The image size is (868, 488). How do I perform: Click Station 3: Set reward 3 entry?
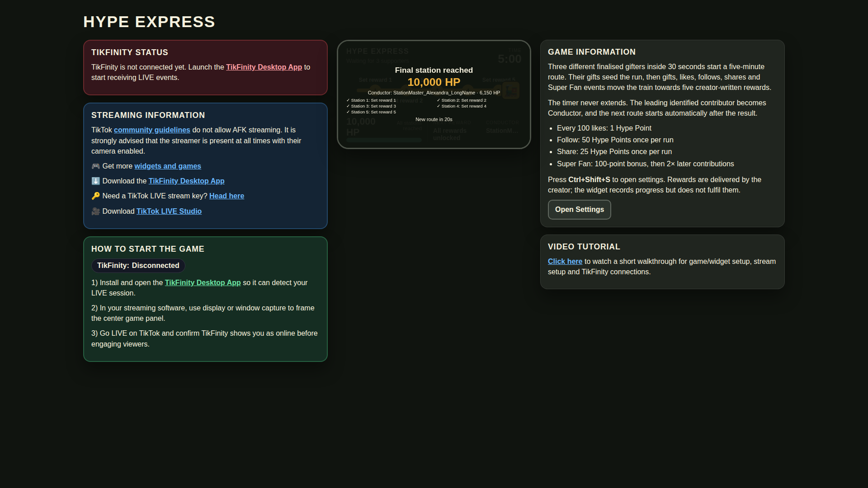(371, 106)
